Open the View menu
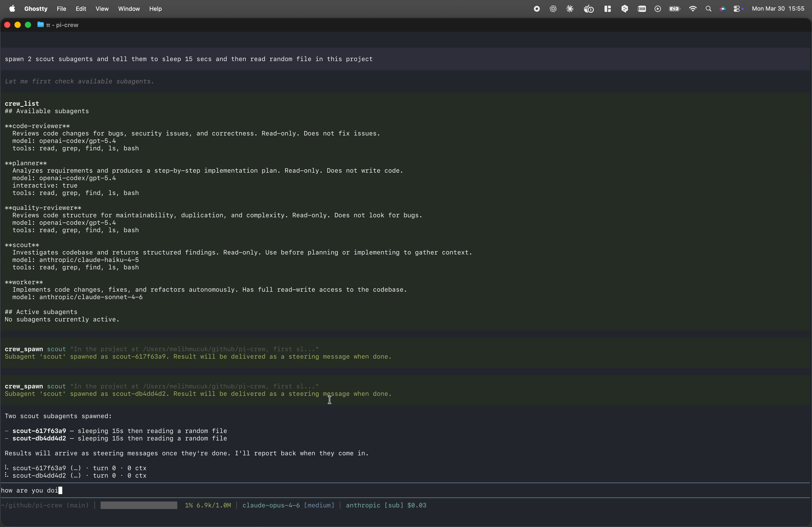Image resolution: width=812 pixels, height=527 pixels. click(102, 9)
